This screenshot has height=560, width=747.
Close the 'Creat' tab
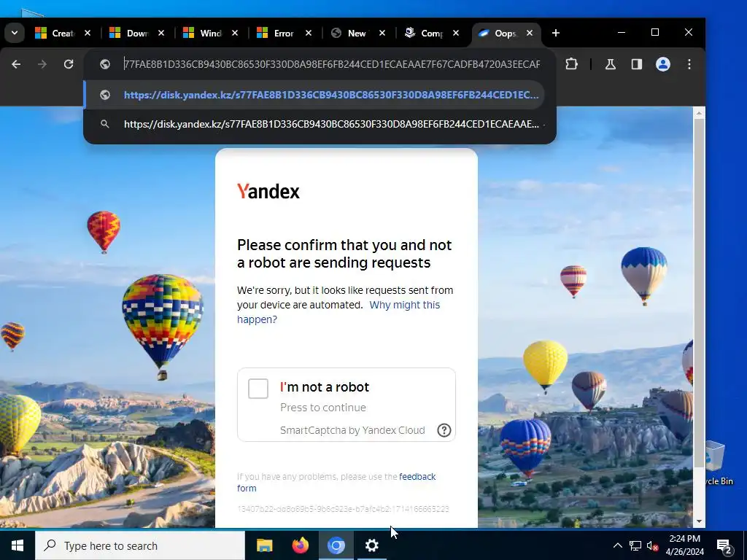coord(88,33)
